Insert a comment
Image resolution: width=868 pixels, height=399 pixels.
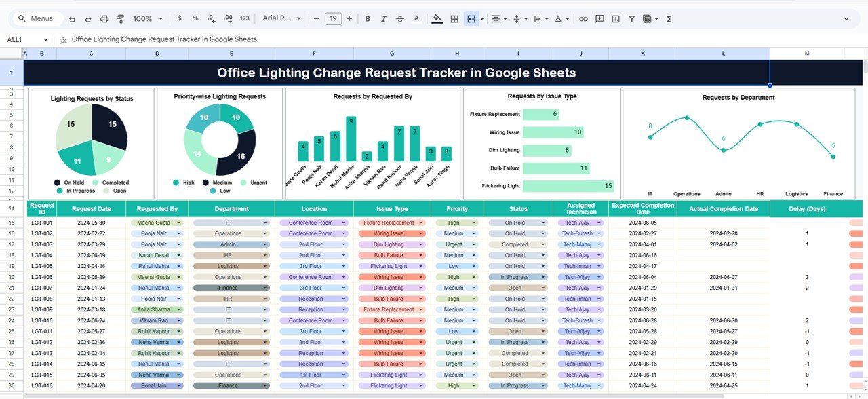599,18
